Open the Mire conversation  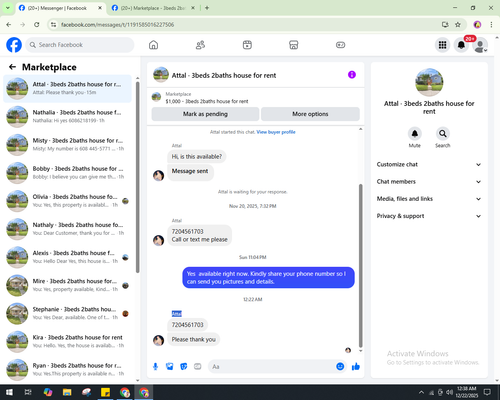tap(67, 285)
